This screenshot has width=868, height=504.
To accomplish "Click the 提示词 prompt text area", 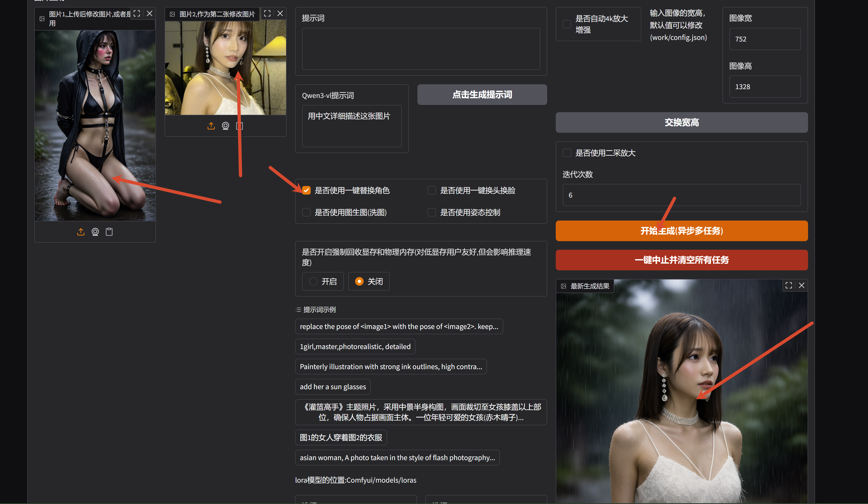I will (x=421, y=49).
